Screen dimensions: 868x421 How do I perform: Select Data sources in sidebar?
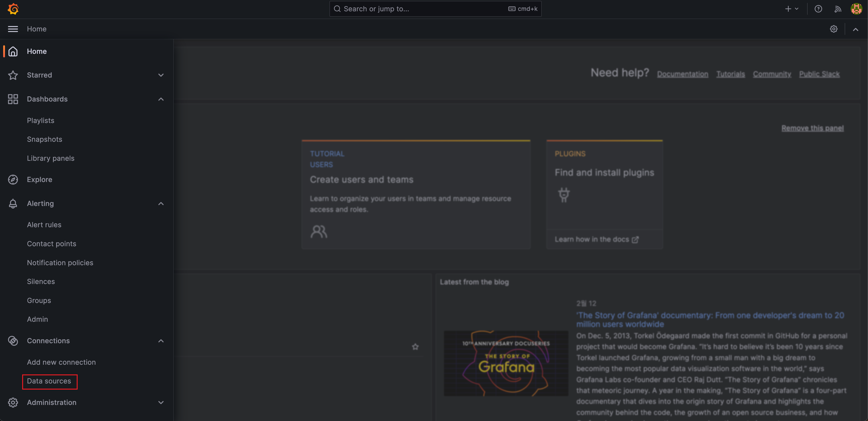(x=49, y=381)
